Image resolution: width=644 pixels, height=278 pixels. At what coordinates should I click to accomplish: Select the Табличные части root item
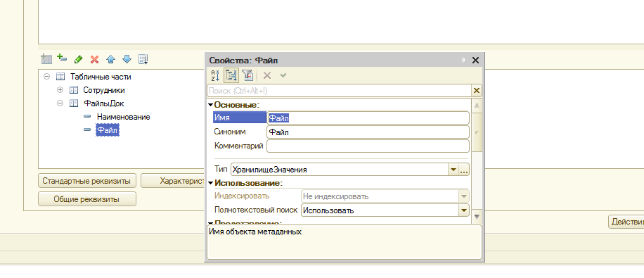pos(101,77)
